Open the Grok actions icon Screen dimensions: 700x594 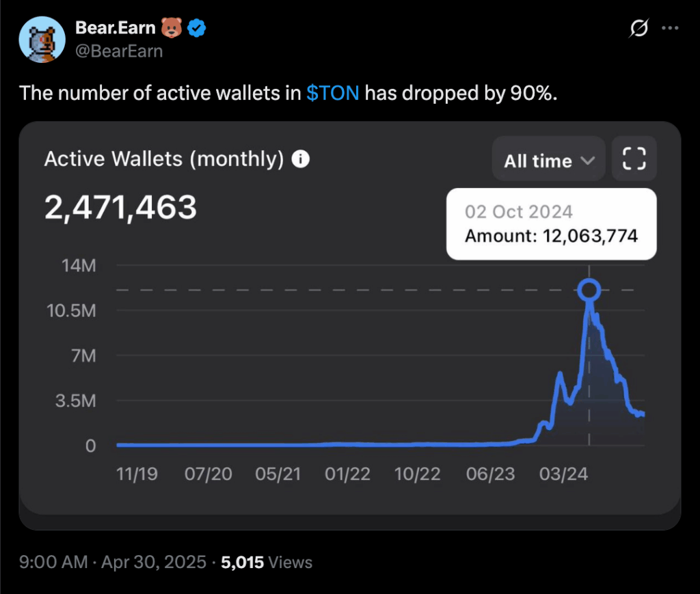coord(638,29)
